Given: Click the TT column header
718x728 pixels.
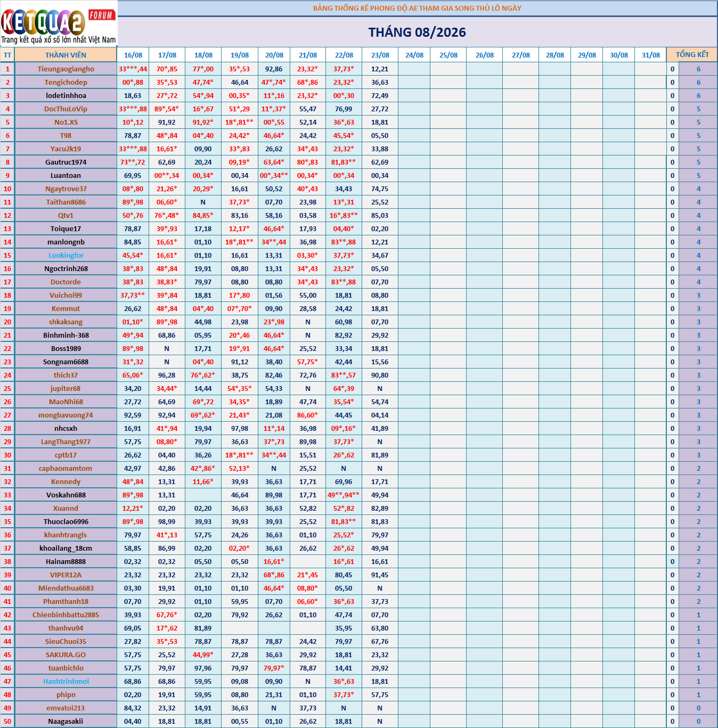Looking at the screenshot, I should (x=7, y=55).
